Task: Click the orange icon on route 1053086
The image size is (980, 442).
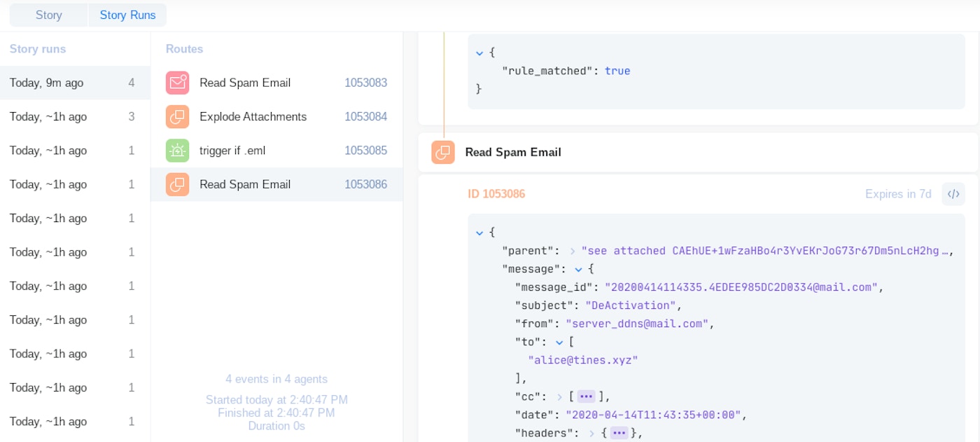Action: (177, 185)
